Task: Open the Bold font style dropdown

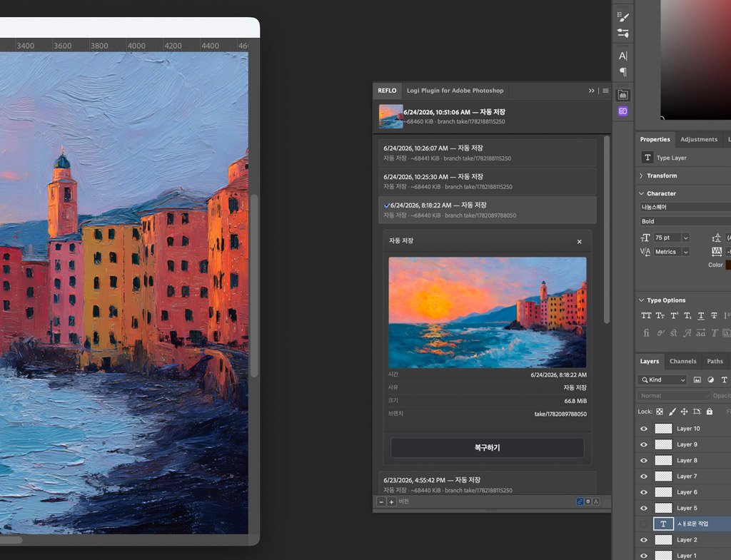Action: point(685,221)
